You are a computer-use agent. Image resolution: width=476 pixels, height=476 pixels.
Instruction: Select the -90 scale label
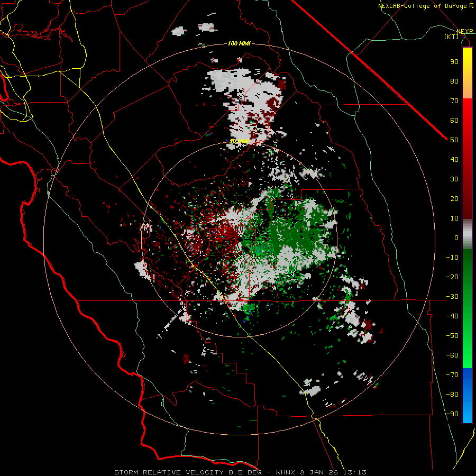452,414
